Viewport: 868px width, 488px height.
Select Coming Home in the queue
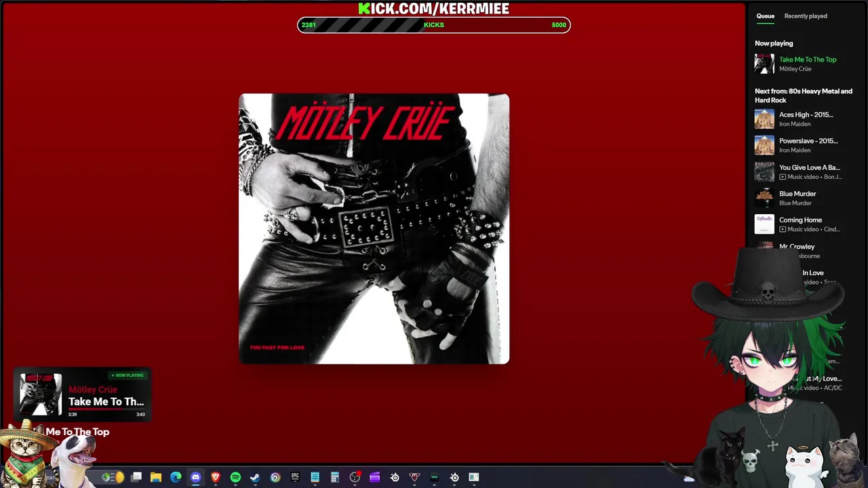click(800, 220)
